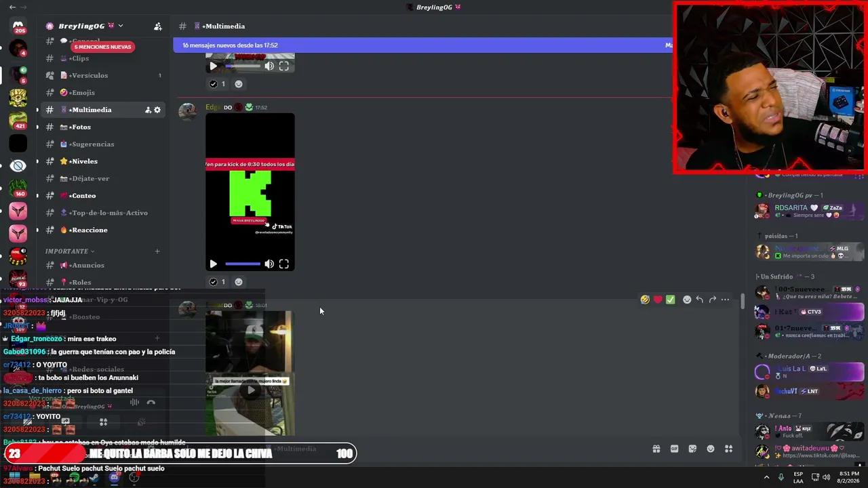
Task: Create invite for the Multimedia channel
Action: tap(148, 110)
